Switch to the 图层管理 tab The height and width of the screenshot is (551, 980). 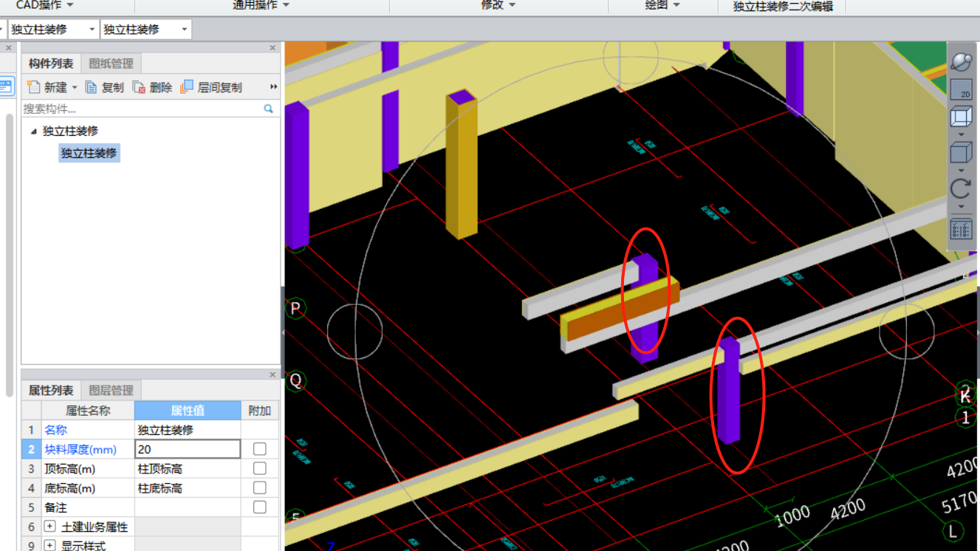pos(111,390)
